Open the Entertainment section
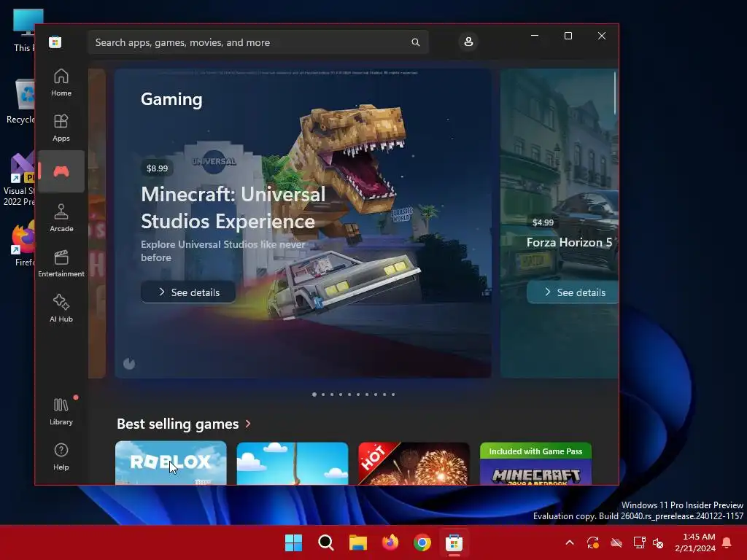This screenshot has height=560, width=747. click(61, 263)
